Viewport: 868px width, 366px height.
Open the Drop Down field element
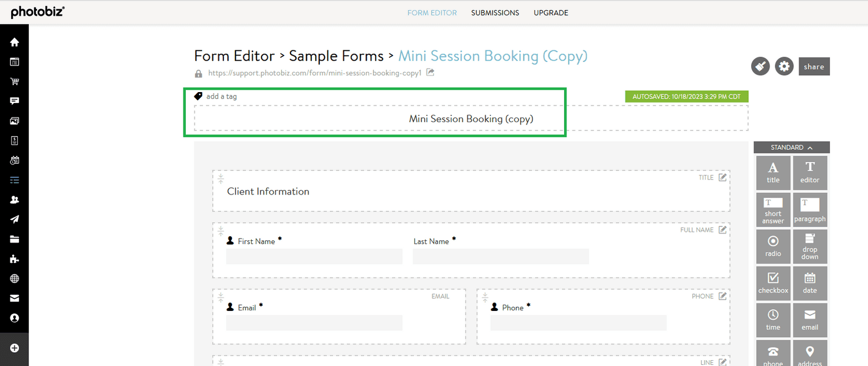[810, 246]
